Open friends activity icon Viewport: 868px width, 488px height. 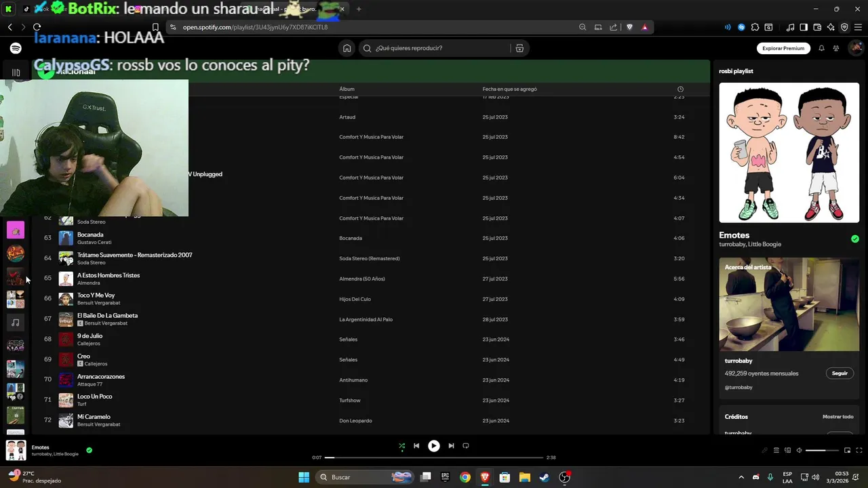pyautogui.click(x=836, y=48)
